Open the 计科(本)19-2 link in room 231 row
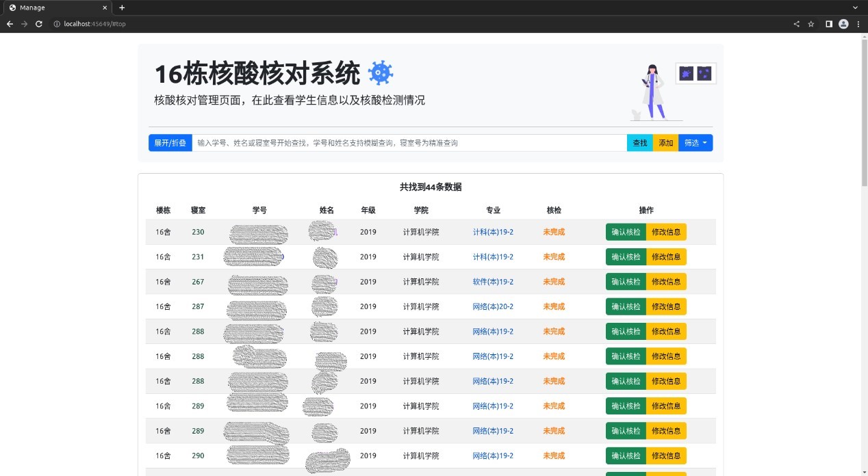This screenshot has width=868, height=476. pos(493,257)
